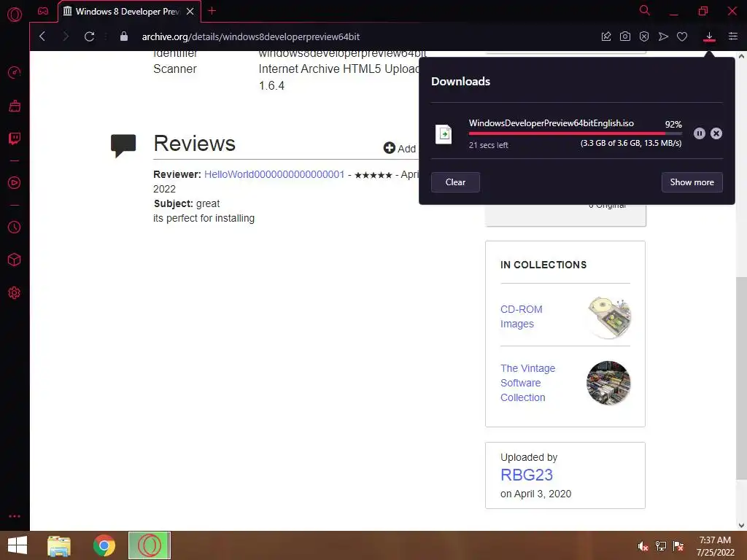Click the address bar URL
747x560 pixels.
click(x=251, y=36)
